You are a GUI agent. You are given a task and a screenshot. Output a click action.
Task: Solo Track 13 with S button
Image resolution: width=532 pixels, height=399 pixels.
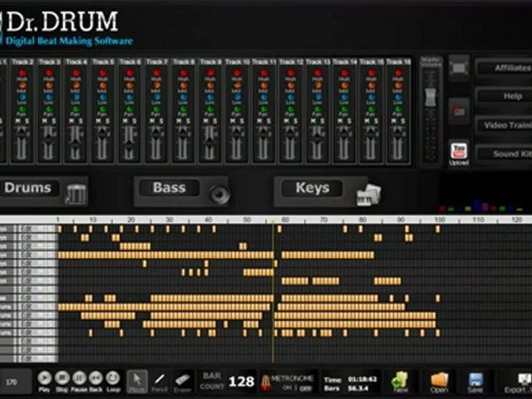coord(322,121)
